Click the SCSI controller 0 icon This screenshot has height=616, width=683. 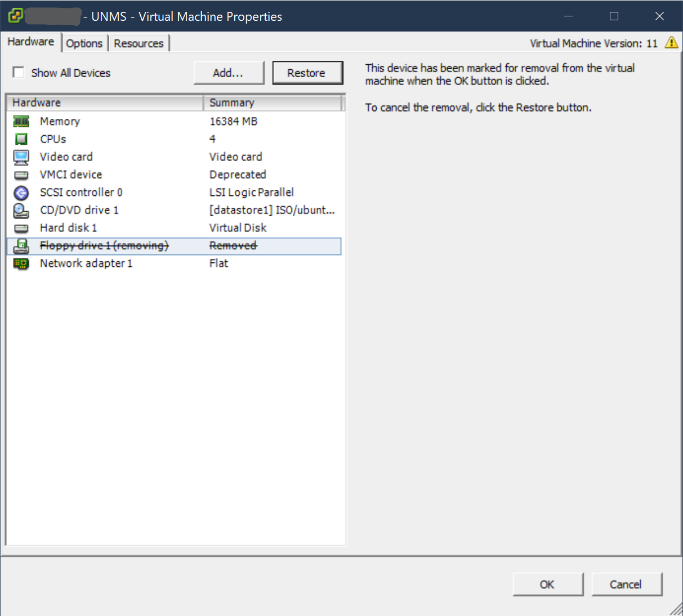pyautogui.click(x=21, y=192)
